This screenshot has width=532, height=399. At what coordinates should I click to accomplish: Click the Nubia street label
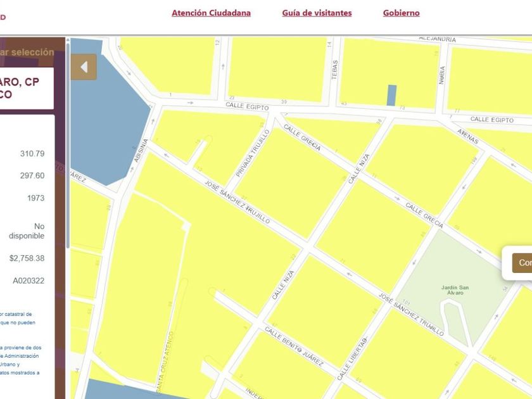point(442,75)
